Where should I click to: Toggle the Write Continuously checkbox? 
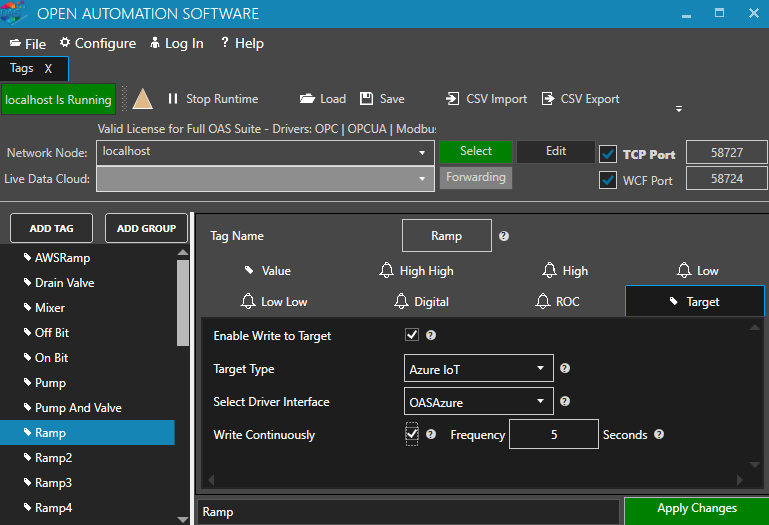(411, 434)
